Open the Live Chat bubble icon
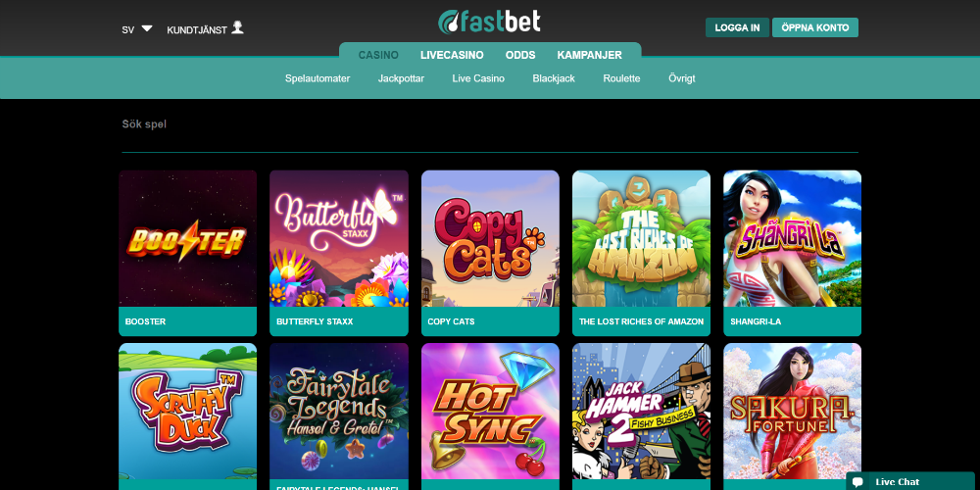This screenshot has width=980, height=490. click(x=857, y=482)
